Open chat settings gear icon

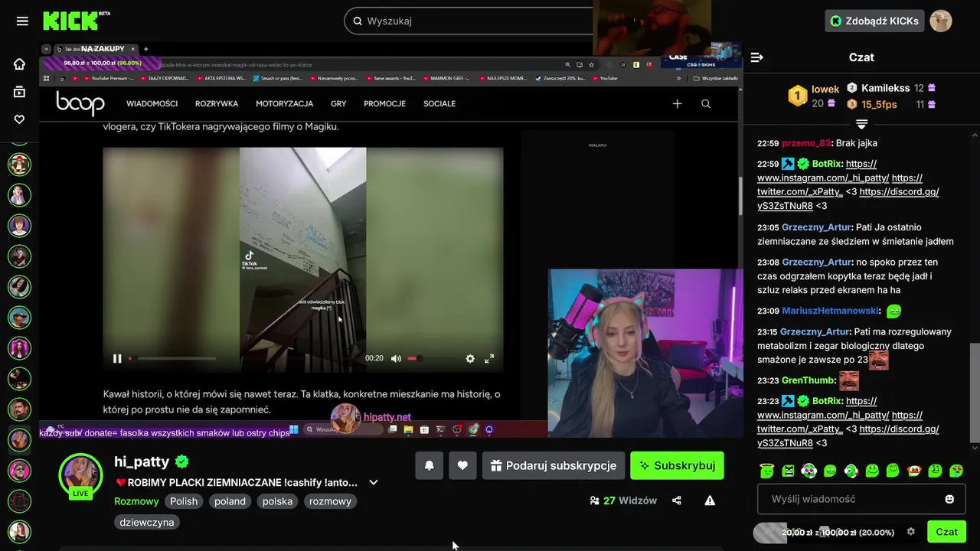tap(910, 532)
